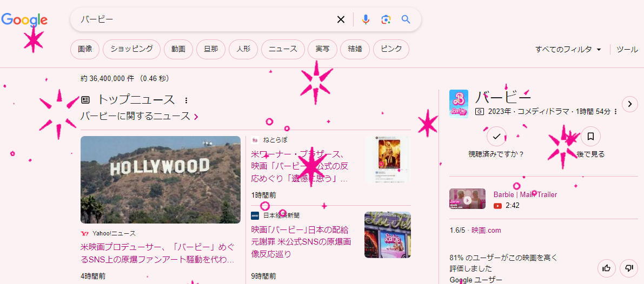
Task: Open 日経 article 日本の配給元謝罪
Action: [301, 241]
